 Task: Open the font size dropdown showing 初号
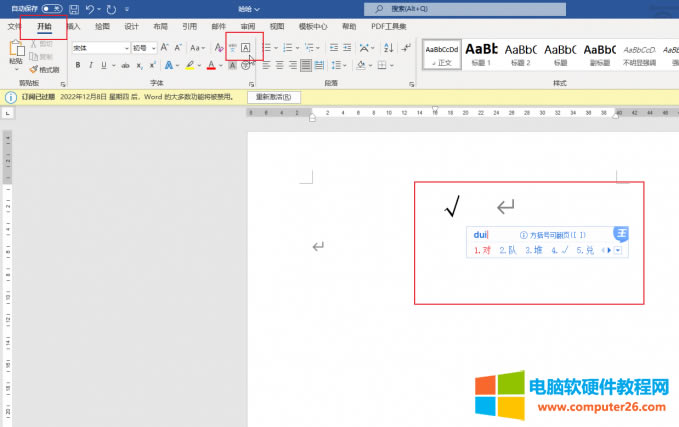pos(145,48)
